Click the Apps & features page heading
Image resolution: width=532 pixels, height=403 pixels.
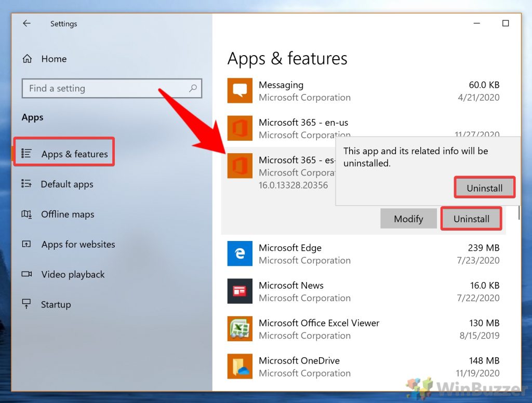point(287,58)
